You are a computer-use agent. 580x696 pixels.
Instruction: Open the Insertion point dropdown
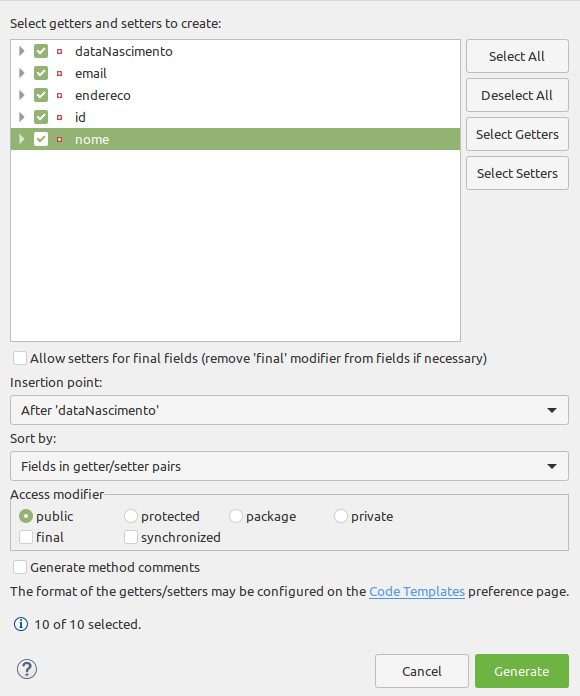(x=289, y=410)
